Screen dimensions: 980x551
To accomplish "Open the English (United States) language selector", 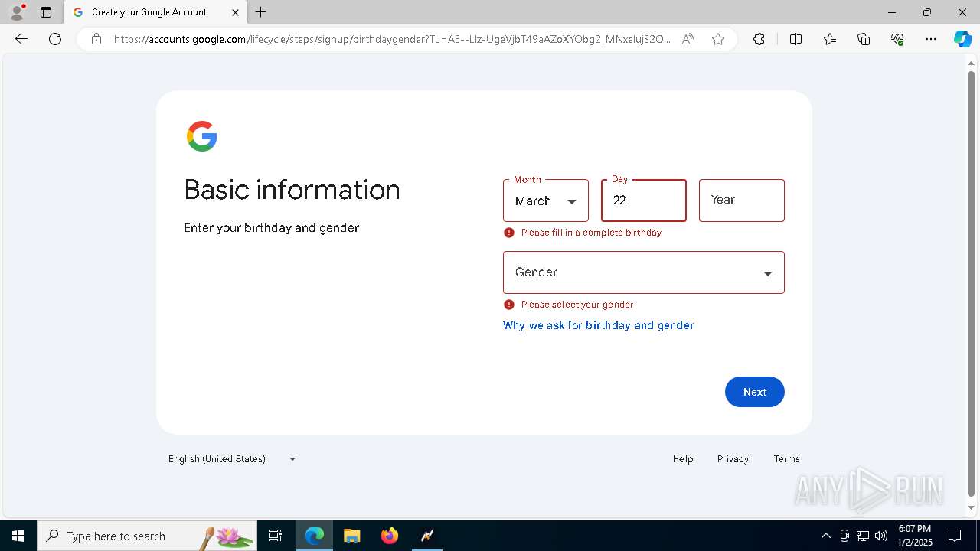I will 233,459.
